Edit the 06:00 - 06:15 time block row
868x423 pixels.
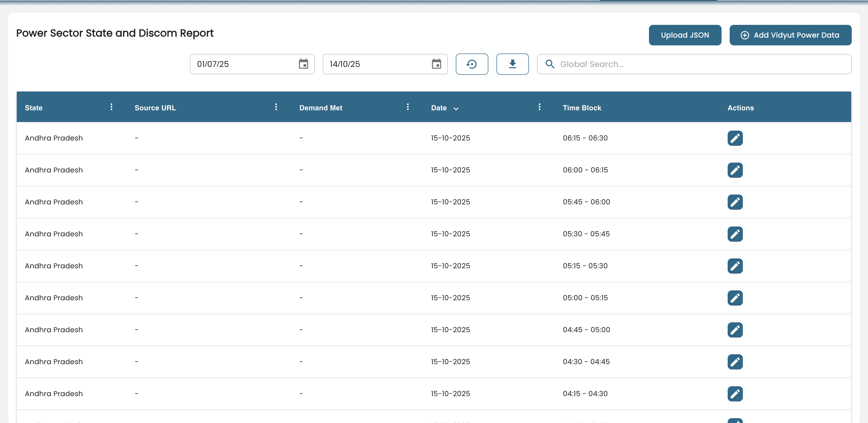point(735,170)
